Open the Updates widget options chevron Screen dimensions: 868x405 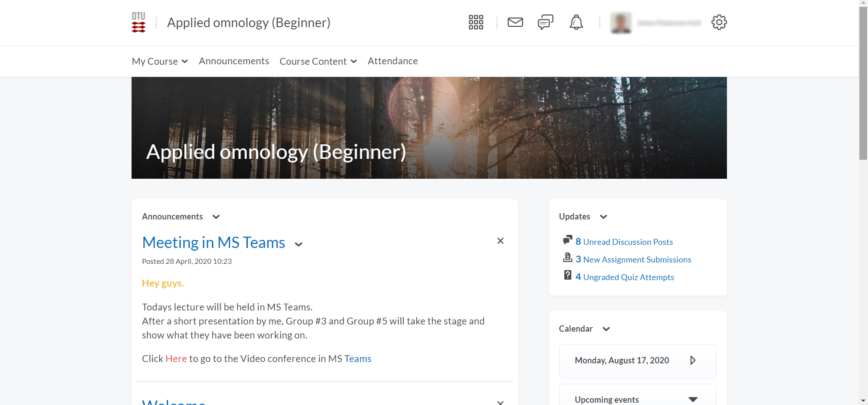[603, 217]
